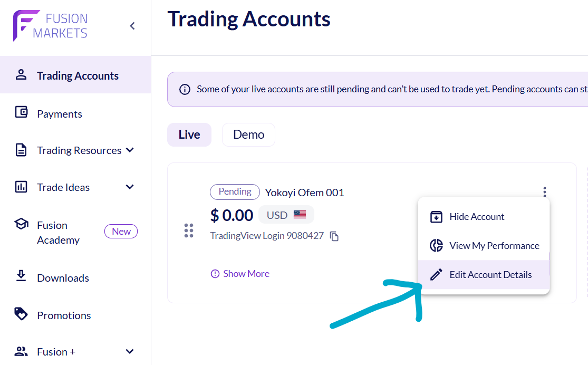Click the Payments wallet icon
The width and height of the screenshot is (588, 365).
click(21, 112)
